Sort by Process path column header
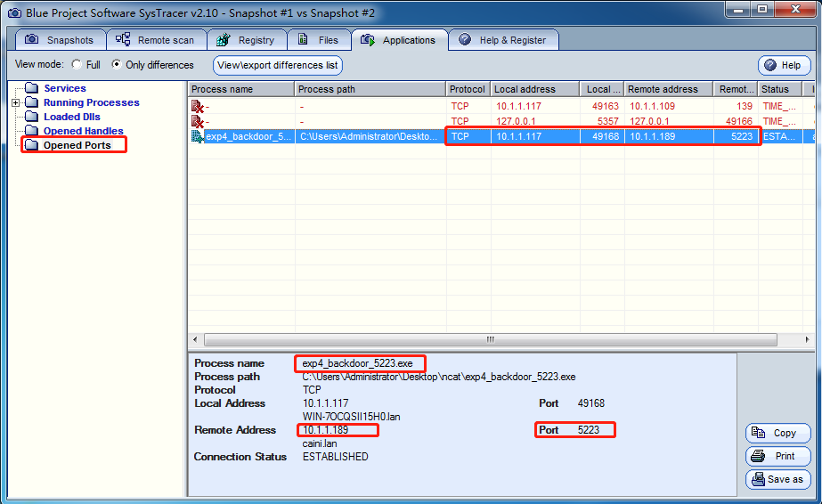 (370, 89)
